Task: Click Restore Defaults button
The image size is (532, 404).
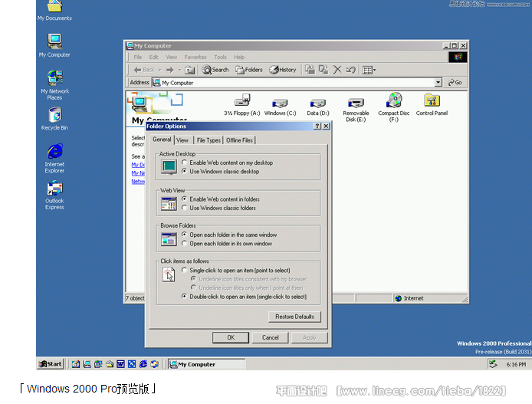Action: [294, 317]
